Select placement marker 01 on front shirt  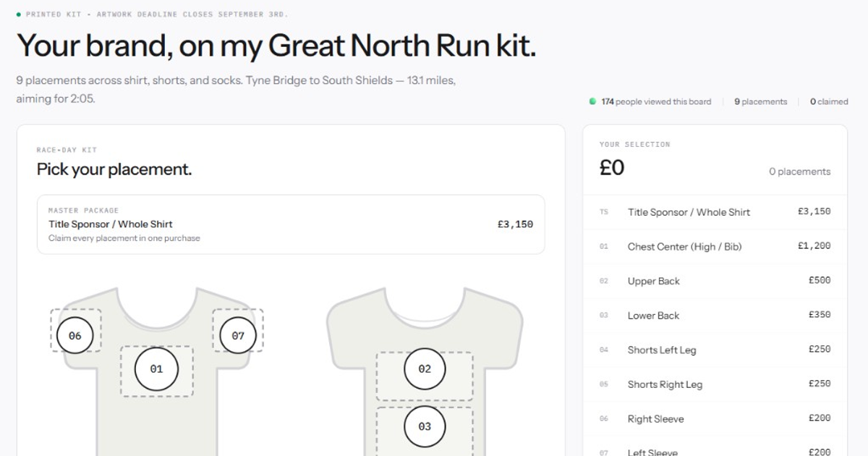tap(156, 369)
